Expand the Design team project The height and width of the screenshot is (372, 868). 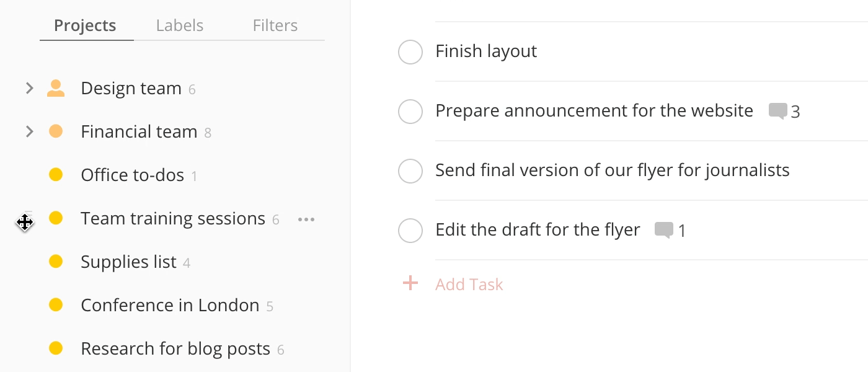(29, 89)
